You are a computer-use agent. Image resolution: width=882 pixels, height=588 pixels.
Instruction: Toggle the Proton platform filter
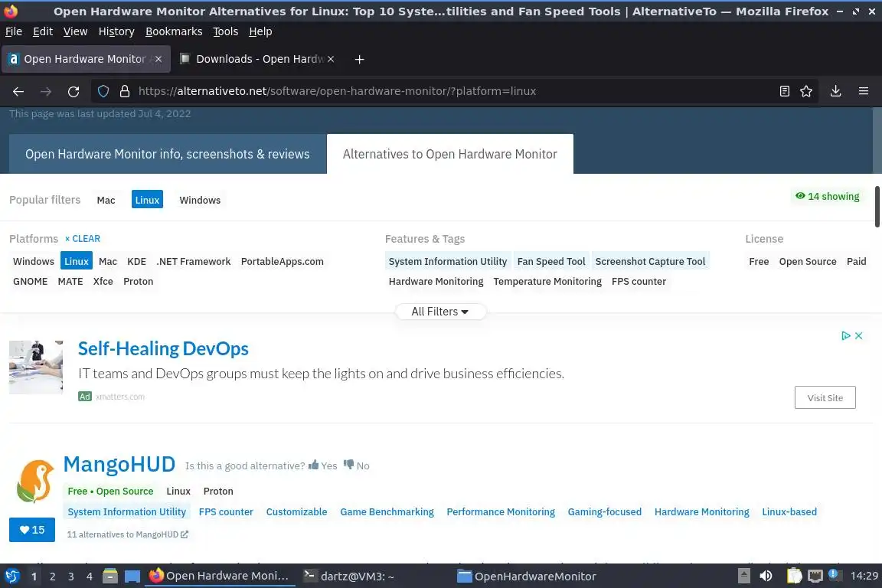tap(139, 281)
